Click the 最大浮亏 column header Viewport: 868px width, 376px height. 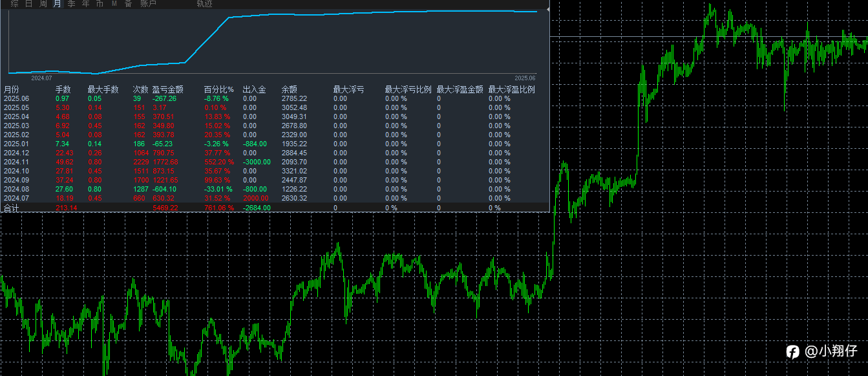point(348,90)
